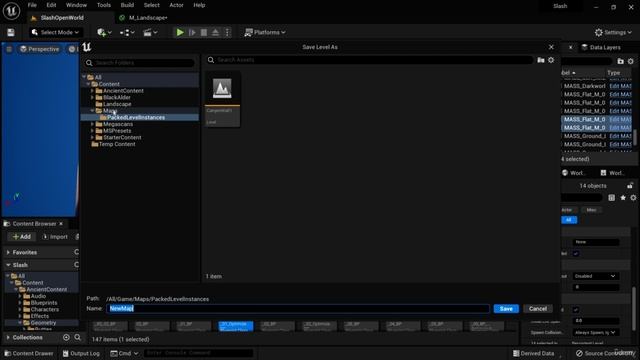
Task: Expand the StarterContent folder
Action: [92, 138]
